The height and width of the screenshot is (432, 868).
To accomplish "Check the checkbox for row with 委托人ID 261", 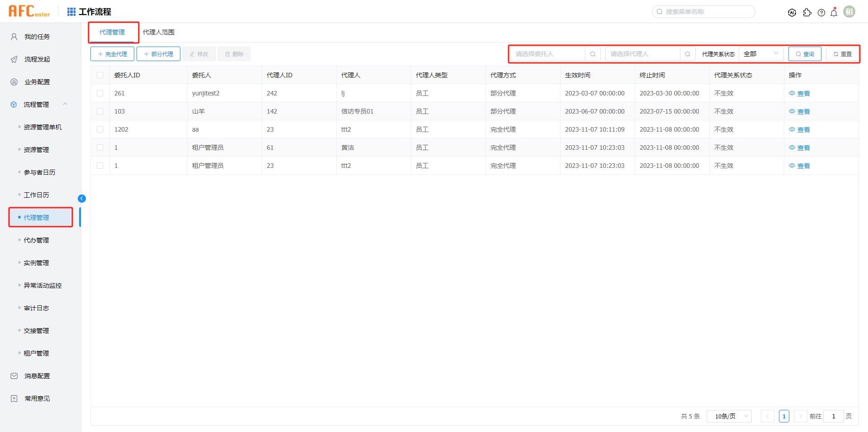I will (x=100, y=93).
